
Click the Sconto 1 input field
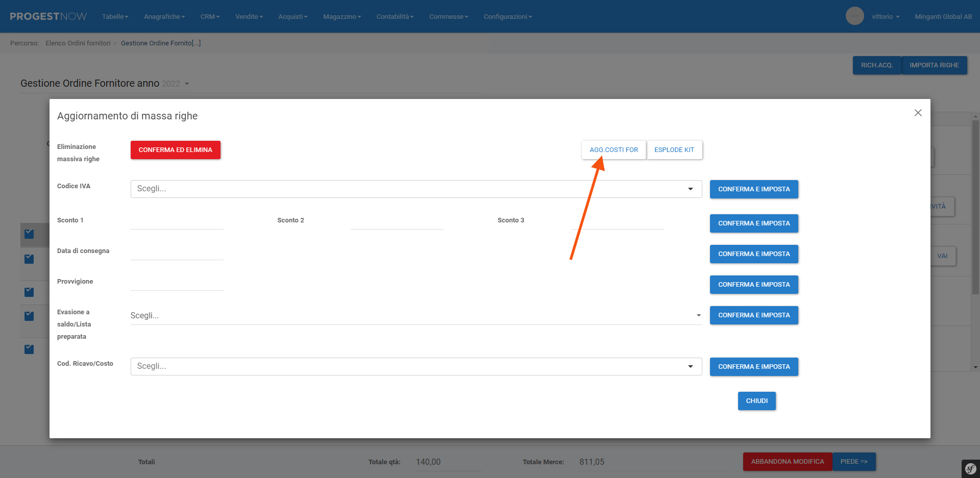point(177,221)
